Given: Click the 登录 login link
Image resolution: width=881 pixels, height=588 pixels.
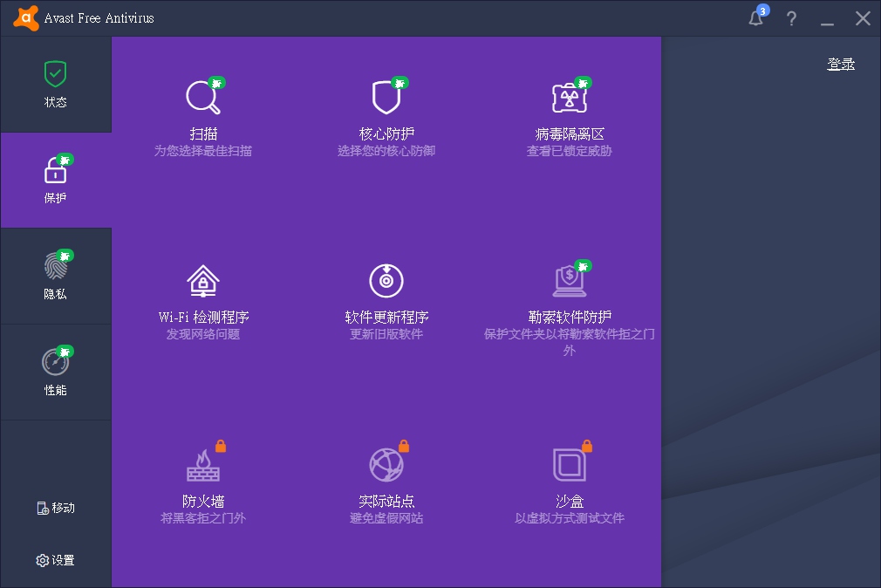Looking at the screenshot, I should (x=841, y=64).
